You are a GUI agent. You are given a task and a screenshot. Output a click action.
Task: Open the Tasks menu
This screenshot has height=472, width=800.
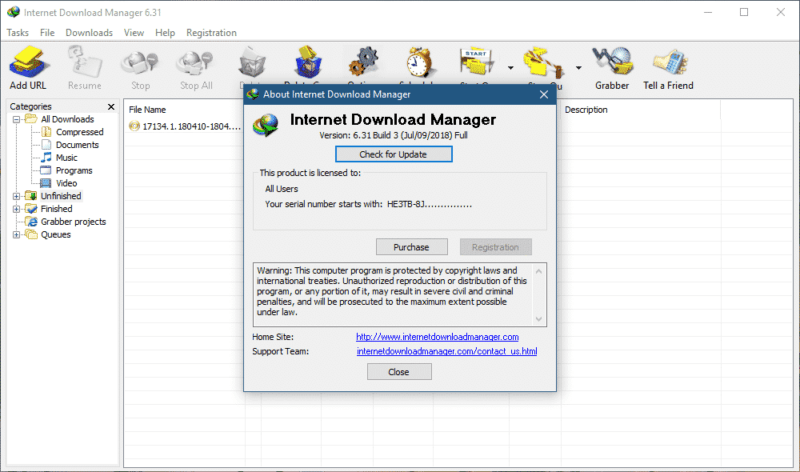[x=17, y=33]
